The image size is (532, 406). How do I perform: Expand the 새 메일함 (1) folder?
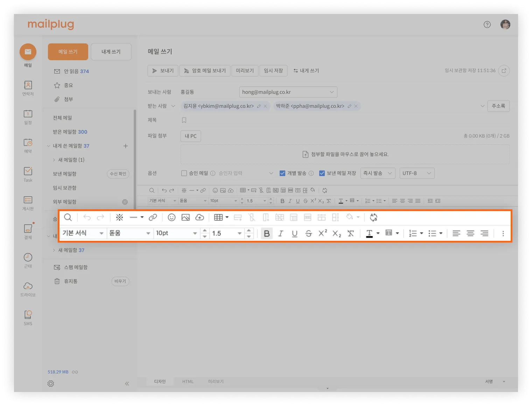click(x=54, y=160)
